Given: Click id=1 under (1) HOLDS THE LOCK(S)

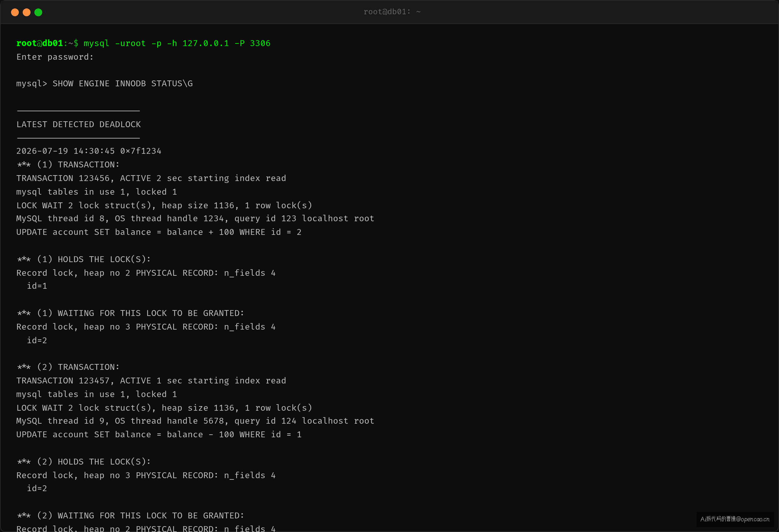Looking at the screenshot, I should pyautogui.click(x=37, y=286).
